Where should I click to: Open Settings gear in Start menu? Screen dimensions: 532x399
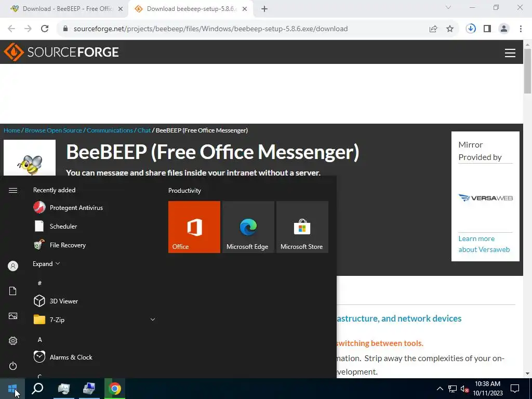tap(13, 341)
